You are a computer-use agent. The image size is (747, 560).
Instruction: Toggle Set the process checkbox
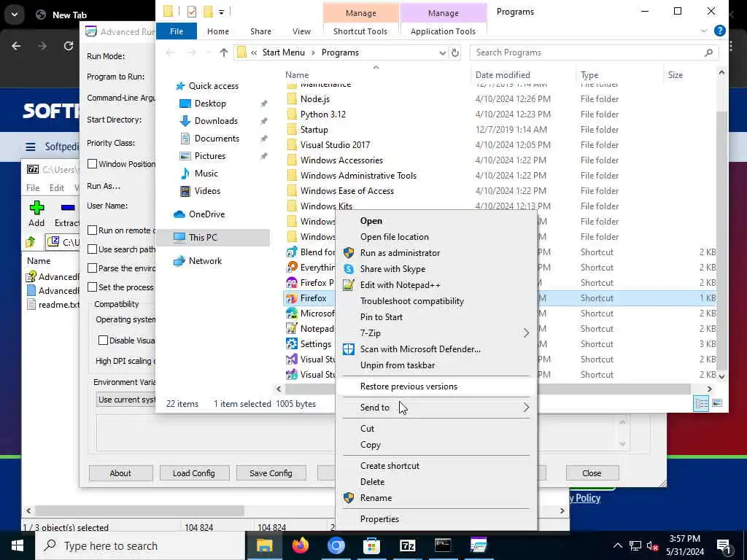93,287
